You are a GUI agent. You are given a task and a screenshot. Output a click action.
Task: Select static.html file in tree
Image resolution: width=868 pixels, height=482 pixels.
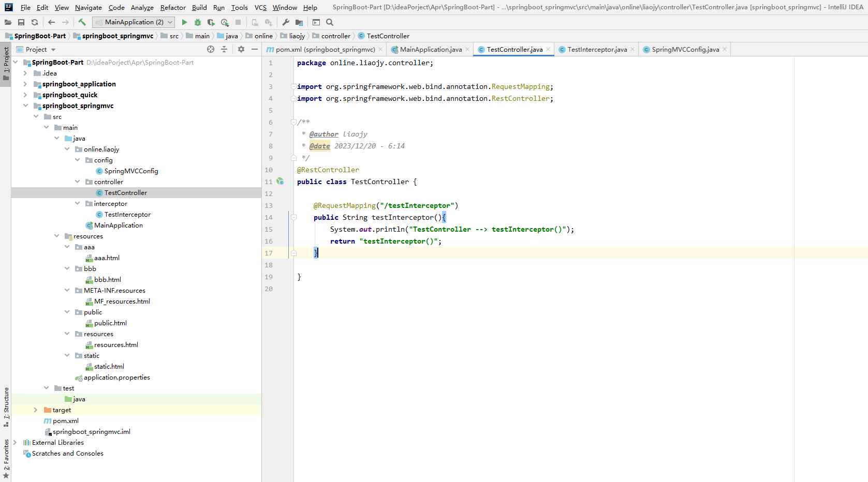tap(105, 366)
